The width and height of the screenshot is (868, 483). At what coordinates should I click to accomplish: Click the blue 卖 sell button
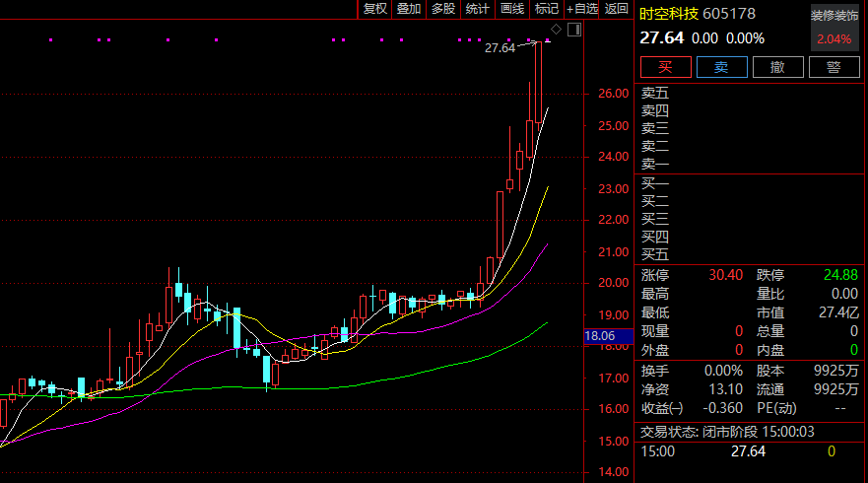coord(721,67)
